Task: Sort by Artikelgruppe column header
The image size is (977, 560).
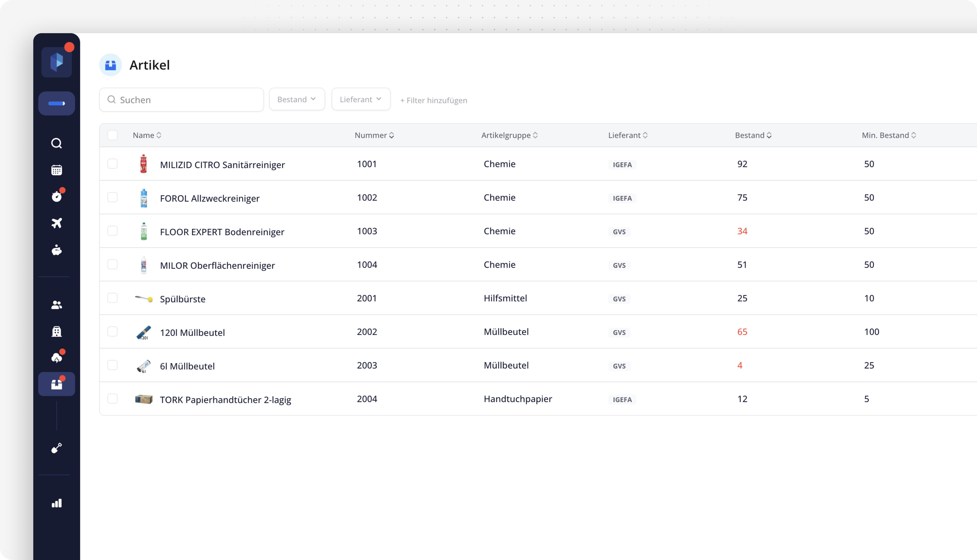Action: coord(509,135)
